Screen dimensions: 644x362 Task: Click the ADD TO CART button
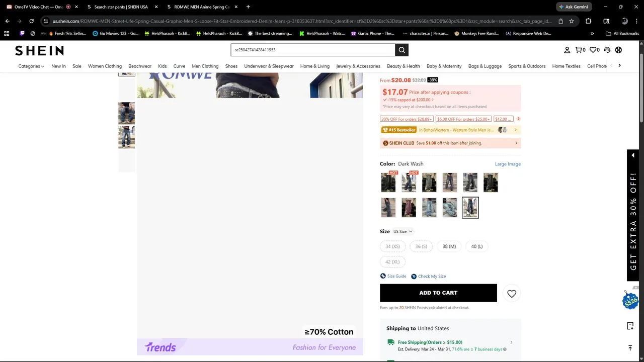coord(438,293)
